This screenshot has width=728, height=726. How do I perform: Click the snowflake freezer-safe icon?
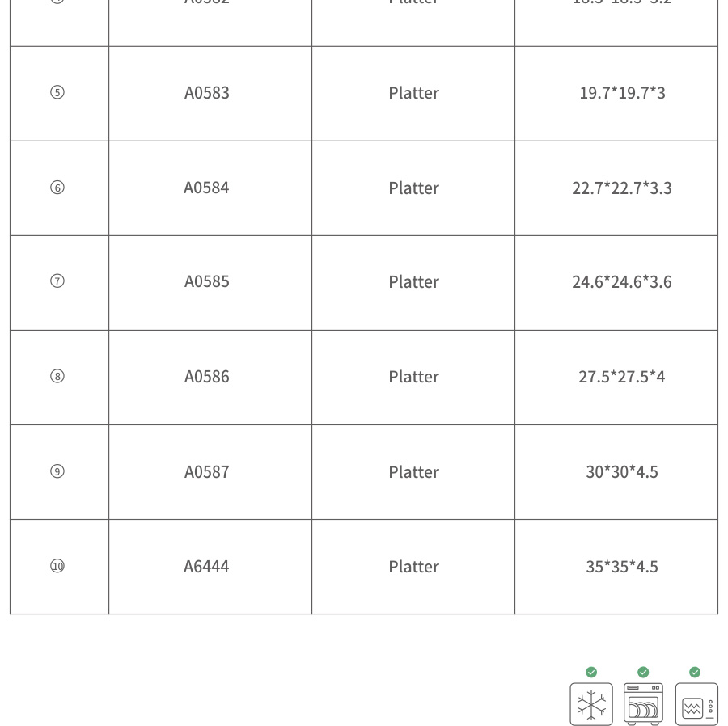tap(591, 703)
